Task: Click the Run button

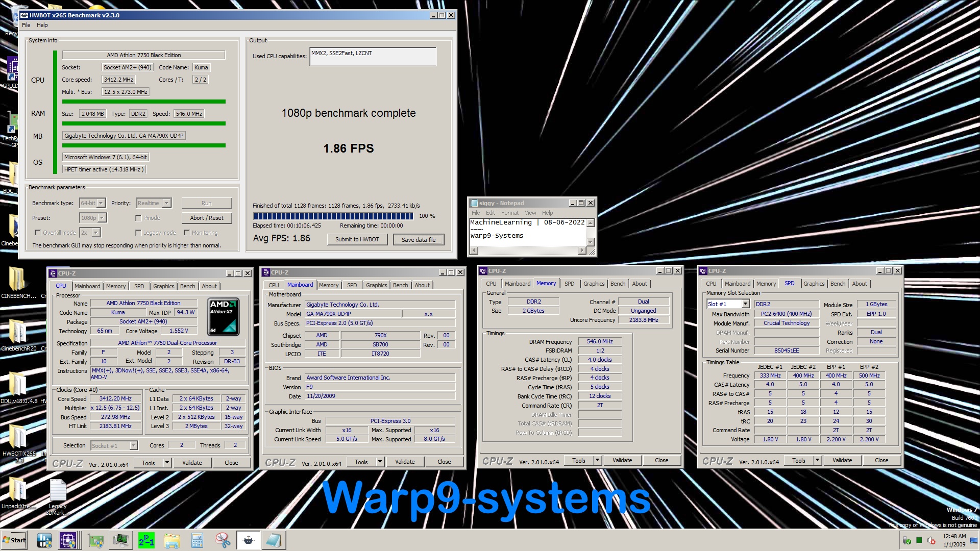Action: (207, 203)
